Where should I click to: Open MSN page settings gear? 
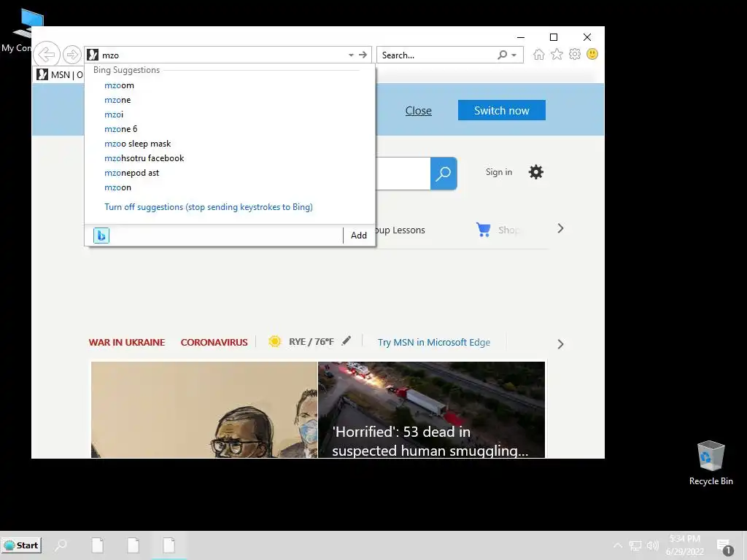tap(536, 172)
